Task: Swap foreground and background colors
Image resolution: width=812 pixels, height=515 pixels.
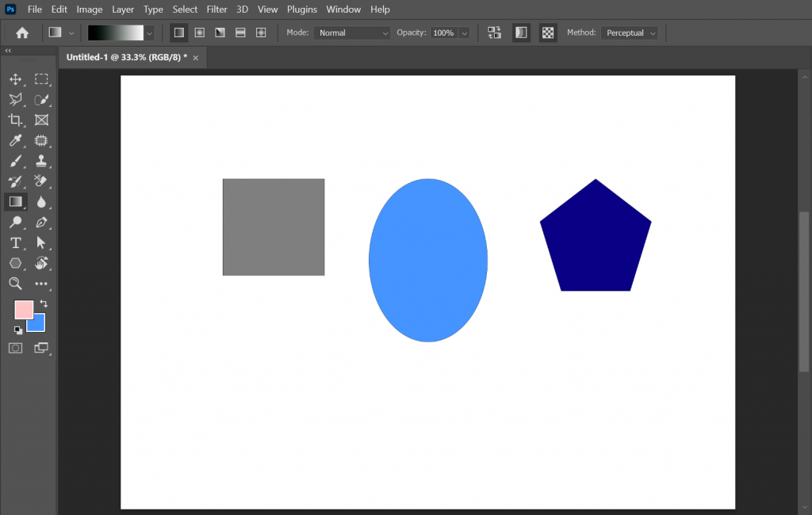Action: pos(43,303)
